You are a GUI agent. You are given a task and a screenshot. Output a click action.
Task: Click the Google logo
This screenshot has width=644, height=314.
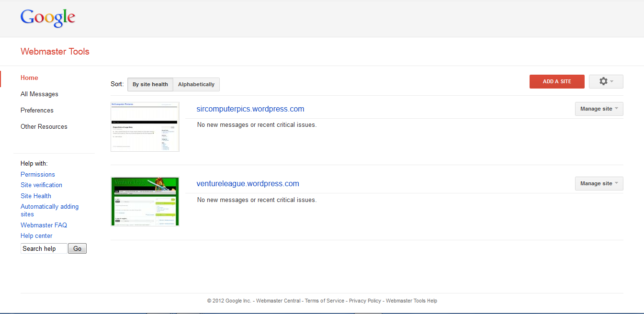(x=47, y=17)
